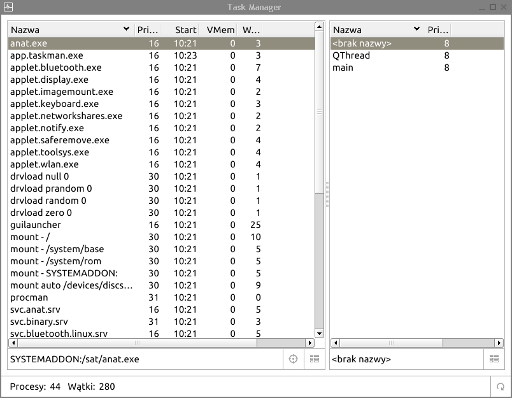
Task: Click the list icon next to the process path
Action: tap(314, 359)
